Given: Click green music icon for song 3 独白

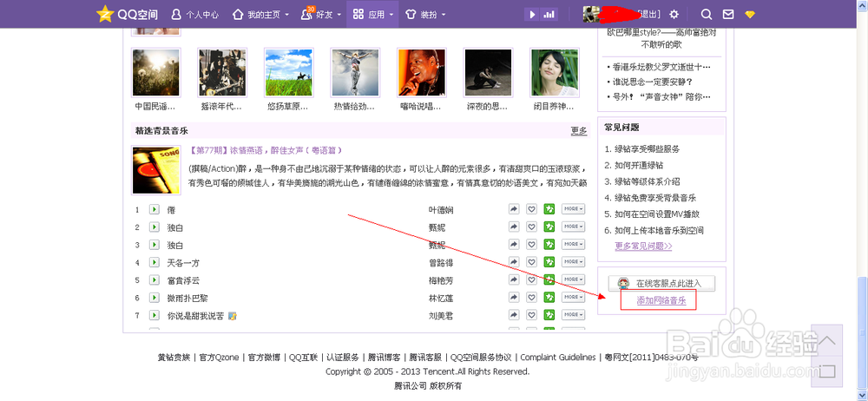Looking at the screenshot, I should (549, 244).
